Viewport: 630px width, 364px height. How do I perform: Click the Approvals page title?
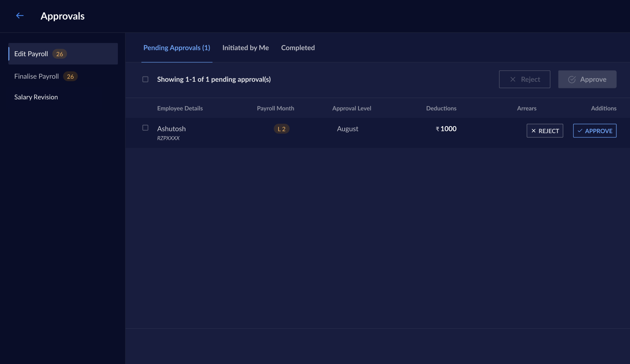(x=62, y=16)
